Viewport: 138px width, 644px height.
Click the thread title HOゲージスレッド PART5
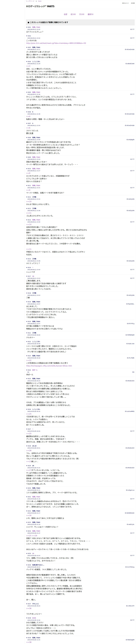point(40,6)
